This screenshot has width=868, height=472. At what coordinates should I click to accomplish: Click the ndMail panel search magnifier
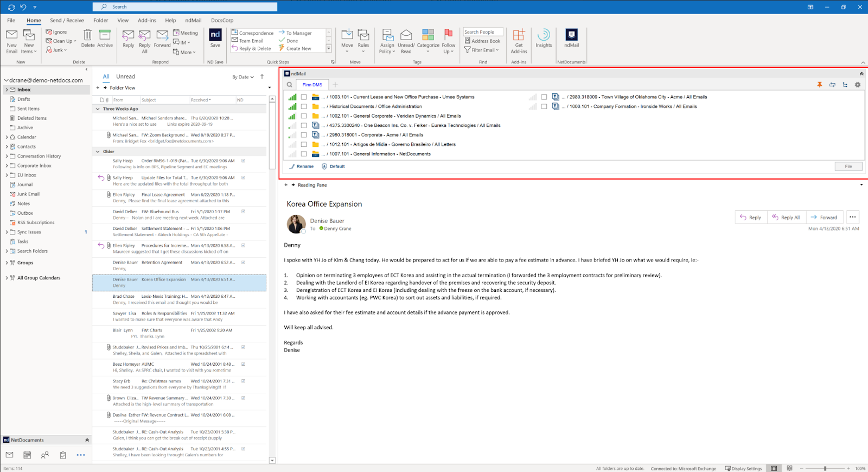[290, 85]
